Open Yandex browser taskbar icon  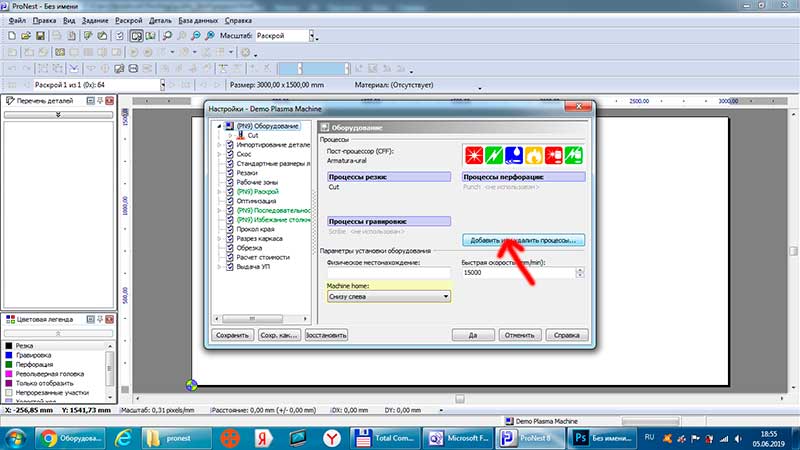pyautogui.click(x=332, y=438)
